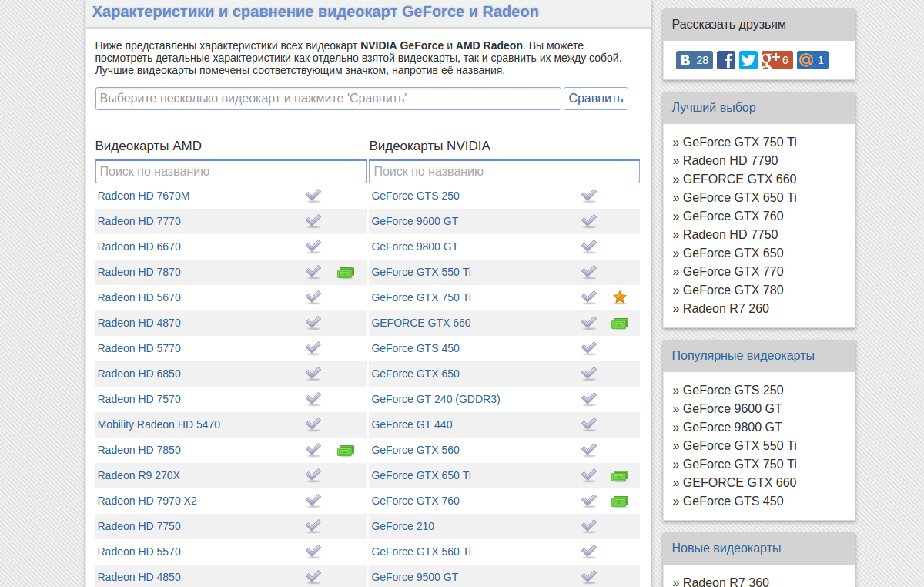Tick compare checkmark for GeForce GTX 560 Ti
Screen dimensions: 924x587
pyautogui.click(x=589, y=552)
